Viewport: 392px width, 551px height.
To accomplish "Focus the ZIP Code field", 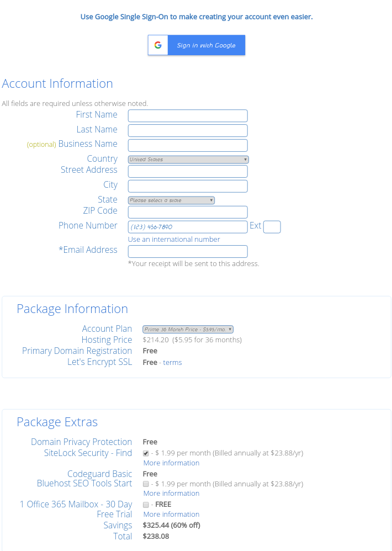I will pos(188,212).
